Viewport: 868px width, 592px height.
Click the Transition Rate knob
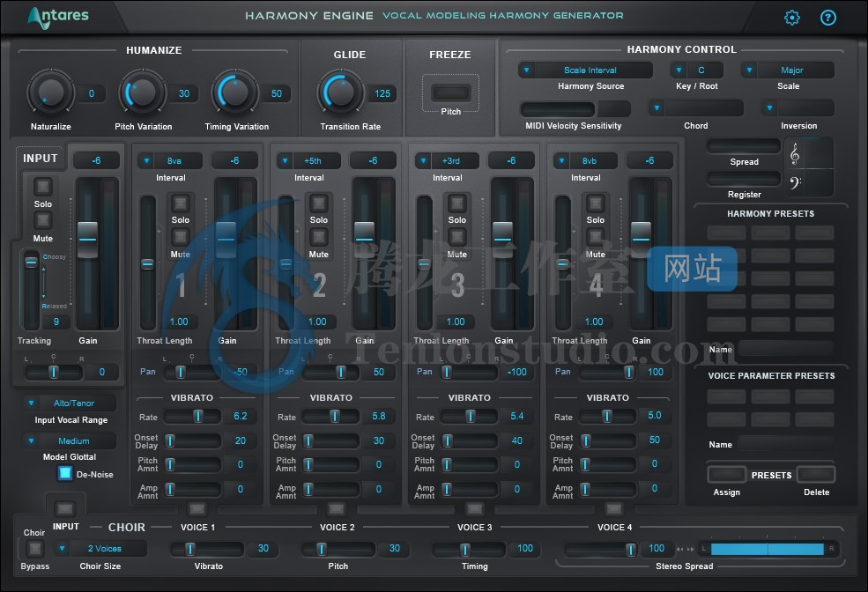(x=340, y=93)
